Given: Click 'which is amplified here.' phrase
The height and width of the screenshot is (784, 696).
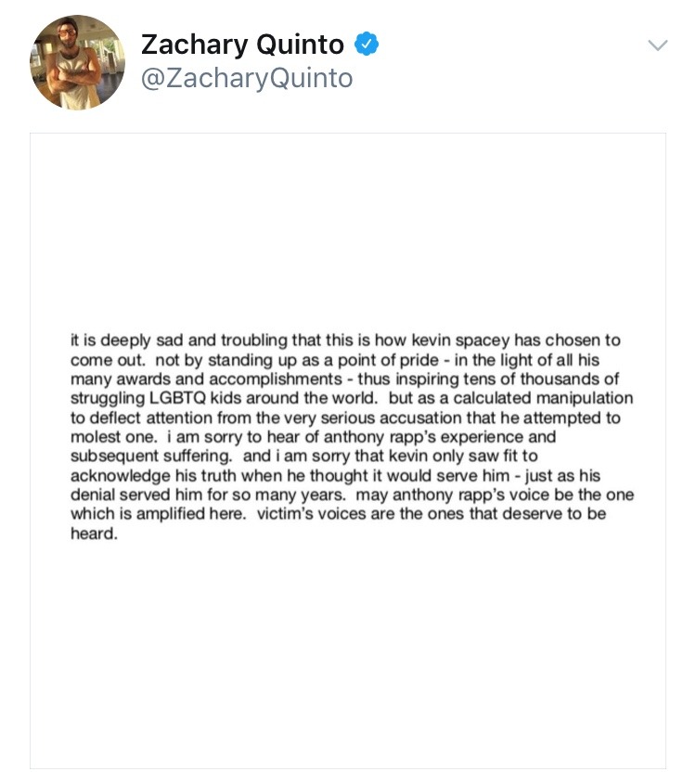Looking at the screenshot, I should pos(158,515).
